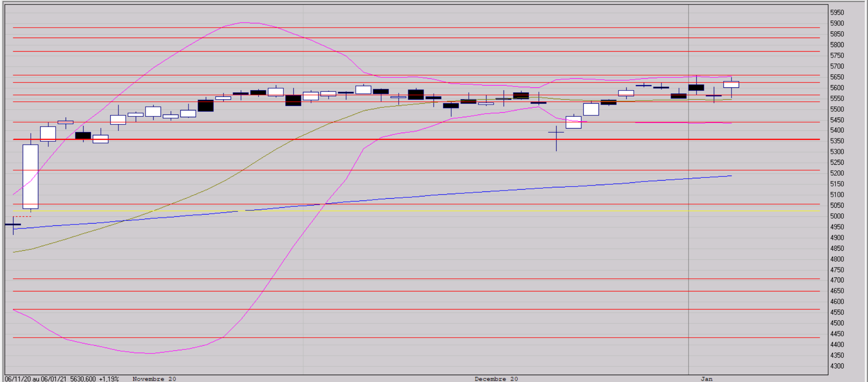Select the 5700 price scale value

click(837, 67)
